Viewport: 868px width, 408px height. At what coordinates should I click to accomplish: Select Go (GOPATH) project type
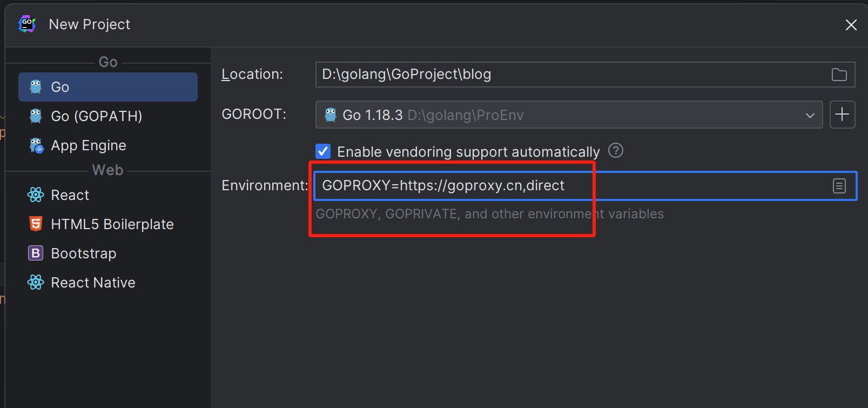97,116
